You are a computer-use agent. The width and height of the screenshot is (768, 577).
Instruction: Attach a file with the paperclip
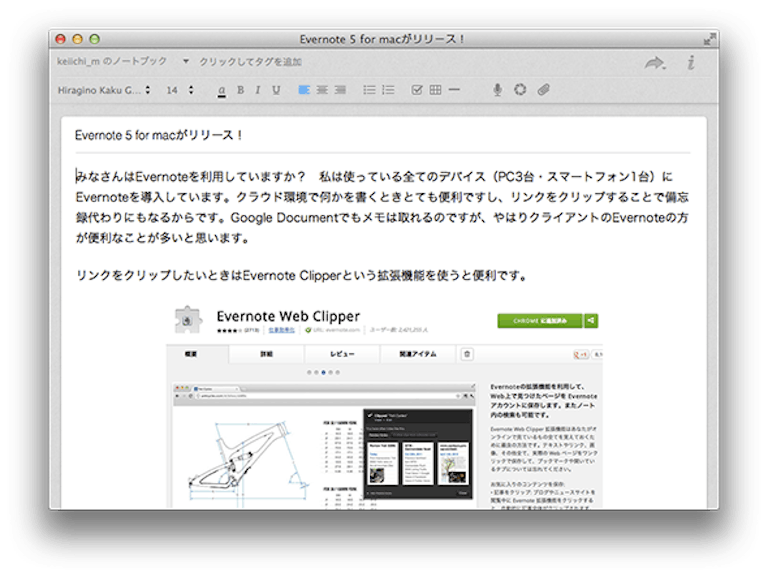point(543,90)
